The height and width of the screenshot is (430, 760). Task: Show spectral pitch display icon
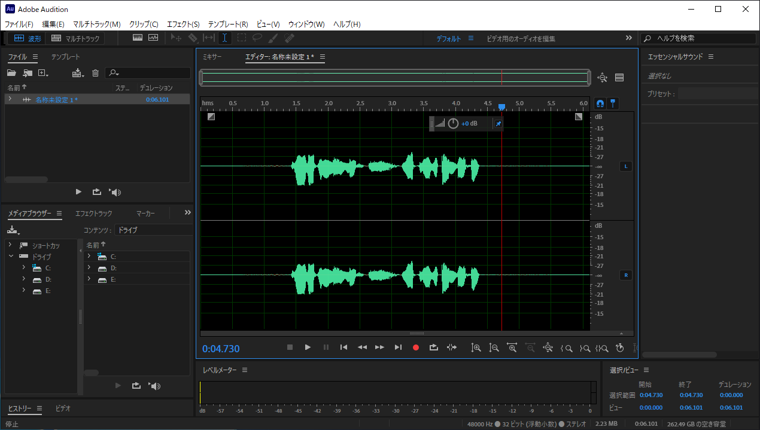tap(153, 38)
